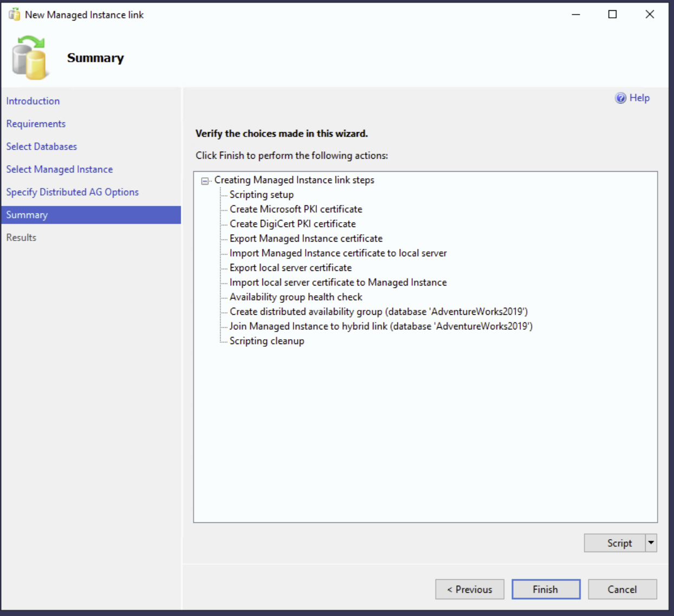Select Export Managed Instance certificate step
Screen dimensions: 674x616
coord(306,238)
